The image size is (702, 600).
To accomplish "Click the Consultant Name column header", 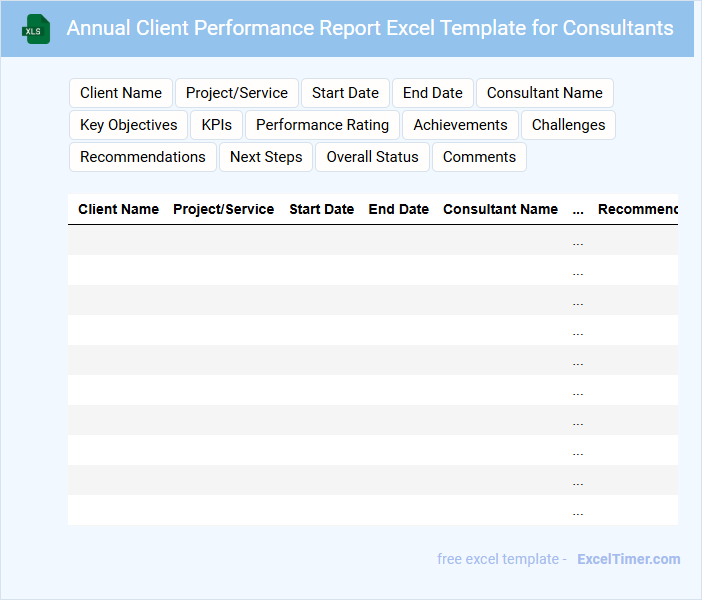I will [501, 210].
